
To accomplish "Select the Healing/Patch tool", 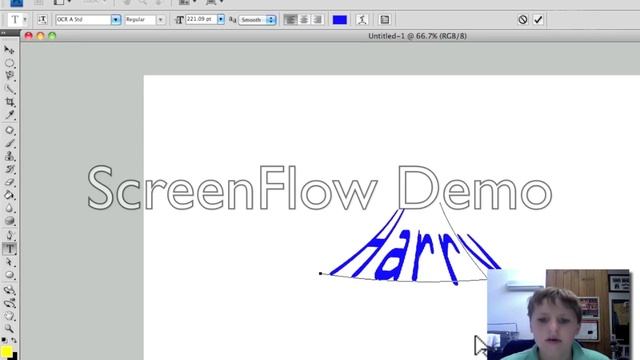I will click(9, 130).
